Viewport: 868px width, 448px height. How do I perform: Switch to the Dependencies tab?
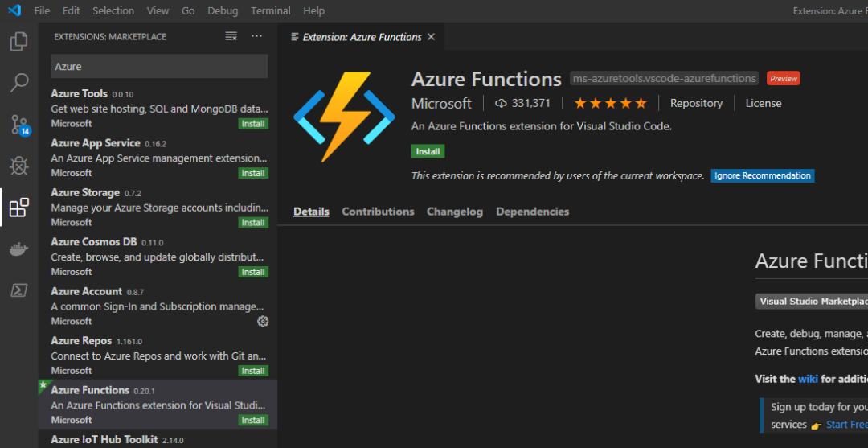tap(532, 212)
